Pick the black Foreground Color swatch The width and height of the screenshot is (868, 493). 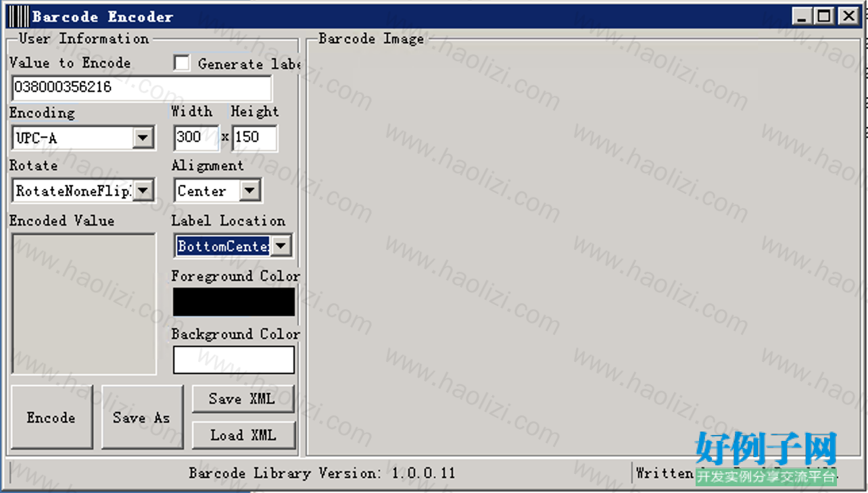(234, 302)
